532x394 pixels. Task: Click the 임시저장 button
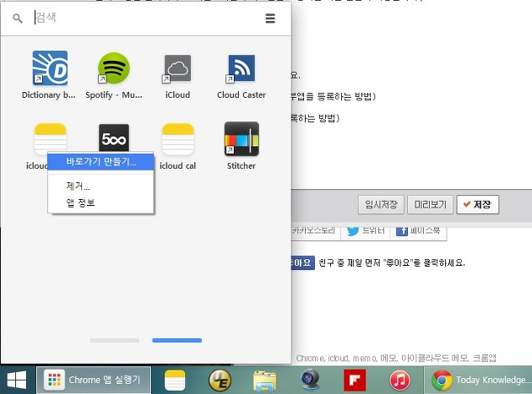[381, 204]
